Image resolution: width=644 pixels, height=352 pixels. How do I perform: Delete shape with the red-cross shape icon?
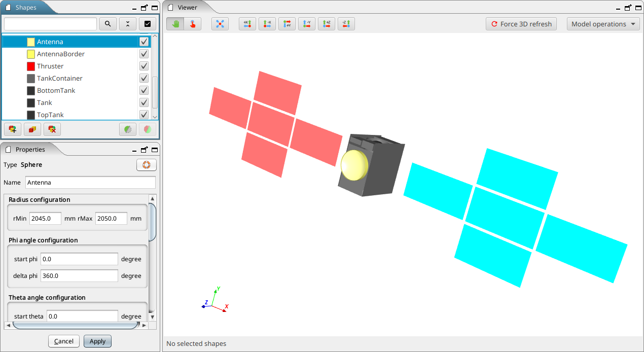point(52,129)
